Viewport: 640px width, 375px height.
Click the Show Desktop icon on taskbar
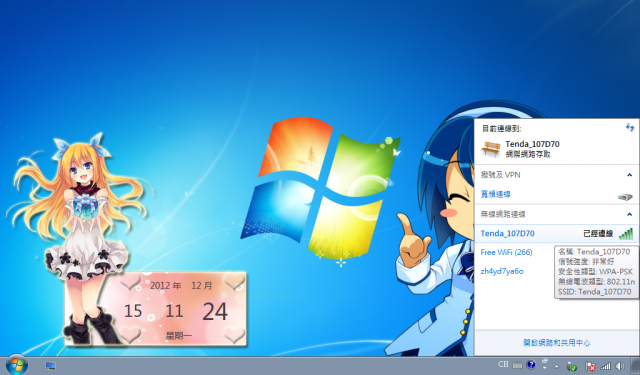51,366
